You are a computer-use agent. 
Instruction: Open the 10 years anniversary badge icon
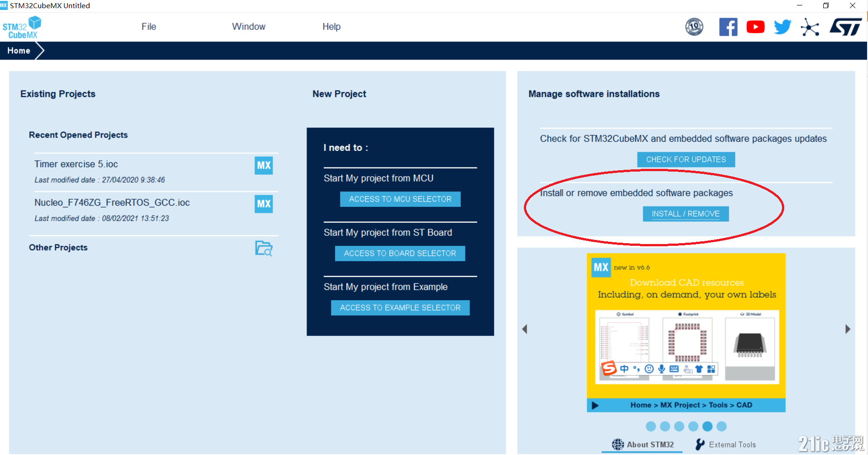tap(694, 27)
